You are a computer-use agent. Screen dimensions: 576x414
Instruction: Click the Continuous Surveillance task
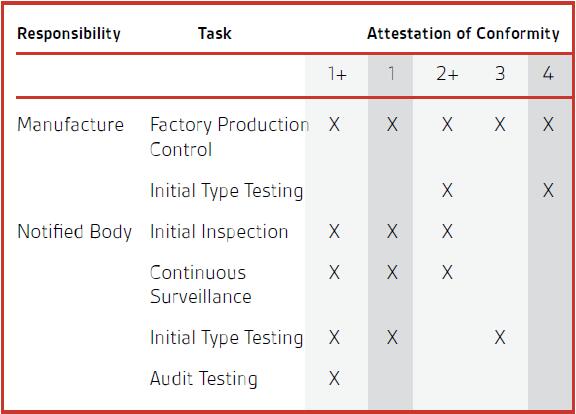201,285
